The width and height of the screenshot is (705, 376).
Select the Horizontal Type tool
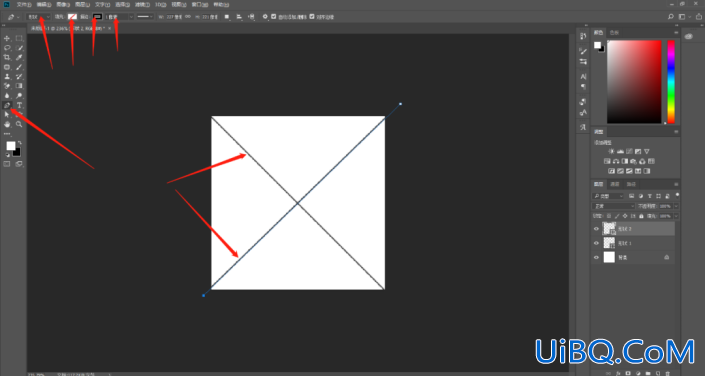(19, 105)
